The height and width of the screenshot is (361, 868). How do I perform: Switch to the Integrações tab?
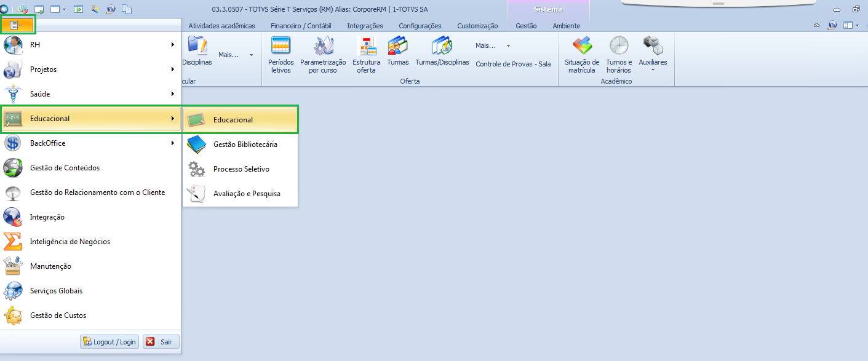365,26
